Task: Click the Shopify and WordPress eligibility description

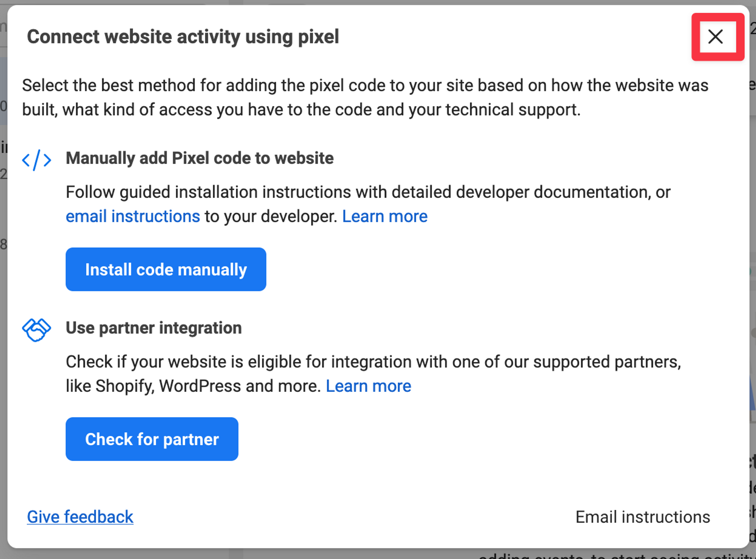Action: click(x=373, y=362)
